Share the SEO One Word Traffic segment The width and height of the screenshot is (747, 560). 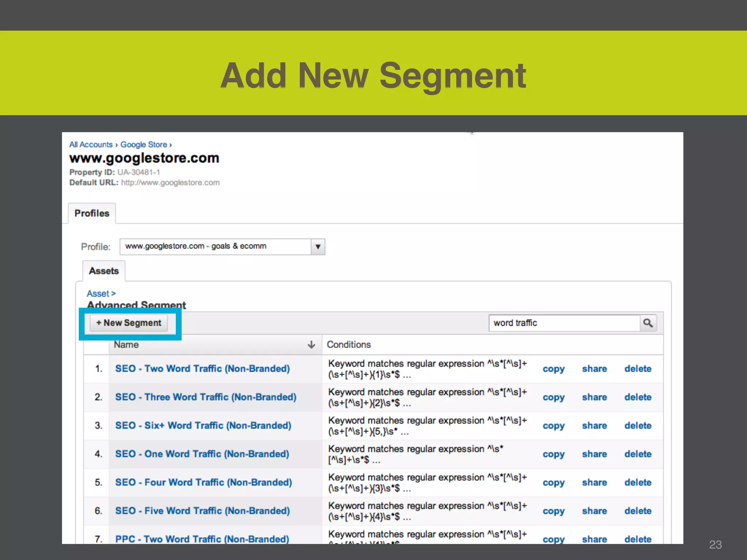point(594,454)
